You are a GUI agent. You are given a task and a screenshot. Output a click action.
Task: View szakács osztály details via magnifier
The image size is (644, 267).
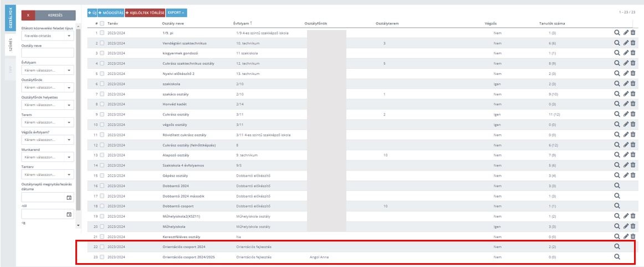click(616, 94)
